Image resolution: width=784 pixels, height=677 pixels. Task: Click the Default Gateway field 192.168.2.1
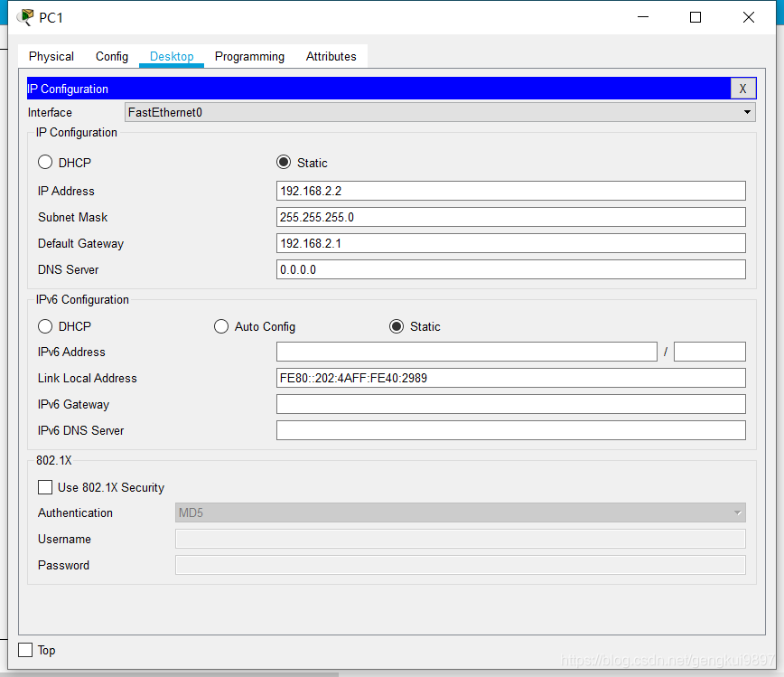click(x=510, y=243)
